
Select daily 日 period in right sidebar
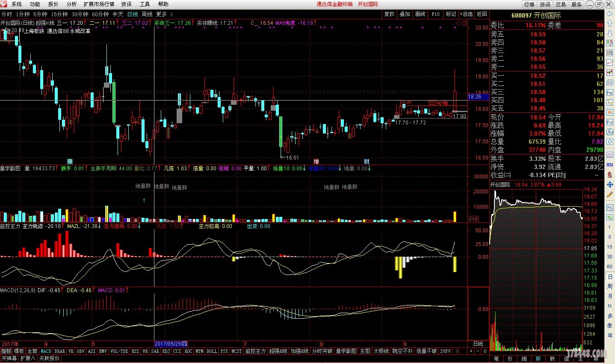[x=609, y=277]
